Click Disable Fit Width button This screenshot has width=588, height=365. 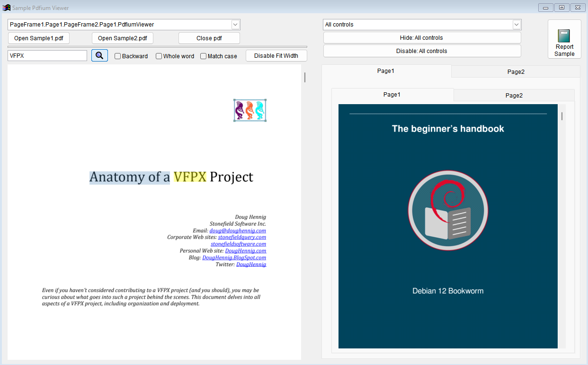276,56
